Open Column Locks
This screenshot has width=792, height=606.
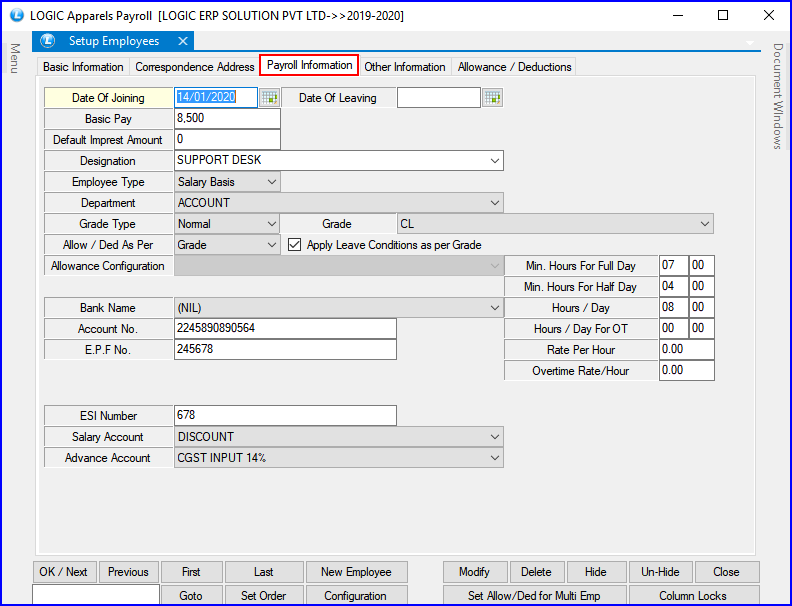pos(693,595)
